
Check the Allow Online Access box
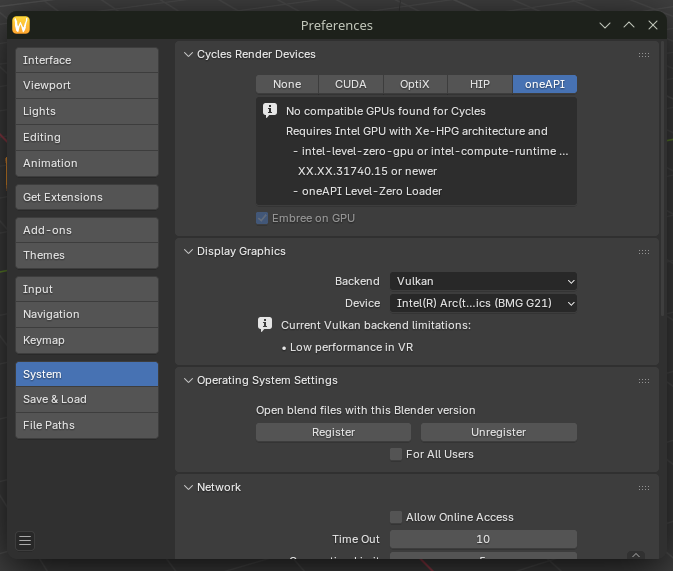point(396,517)
